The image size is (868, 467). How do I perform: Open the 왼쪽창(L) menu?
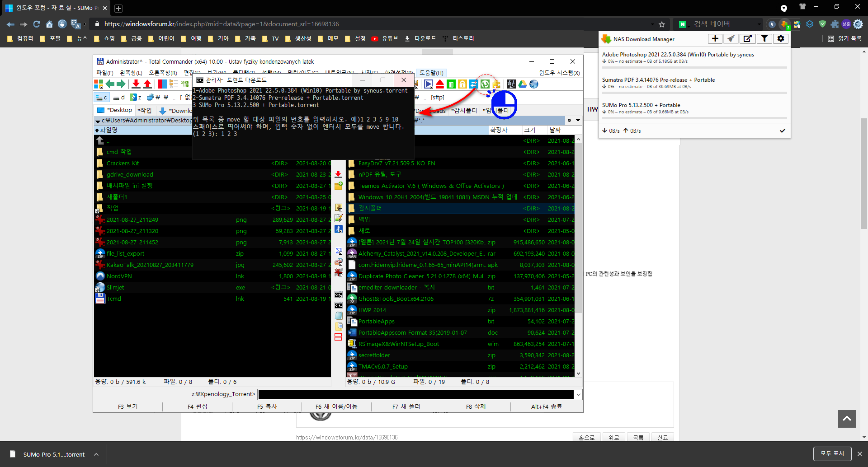pos(131,73)
